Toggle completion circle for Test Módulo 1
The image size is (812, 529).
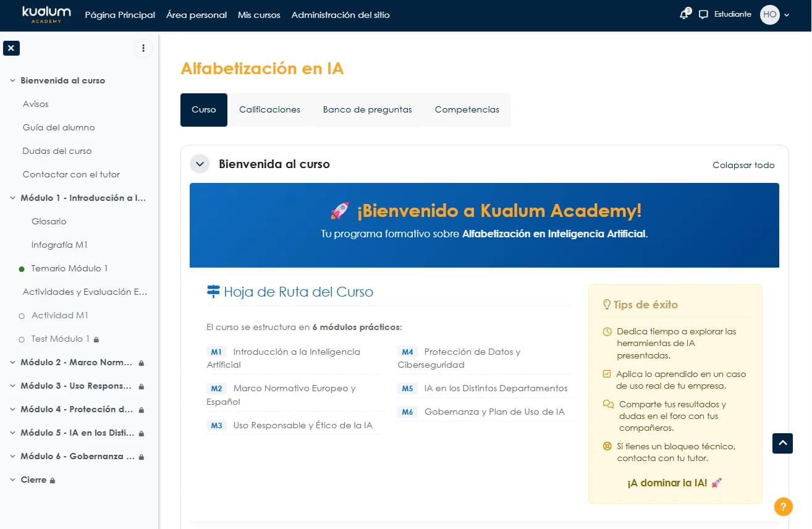click(x=22, y=339)
